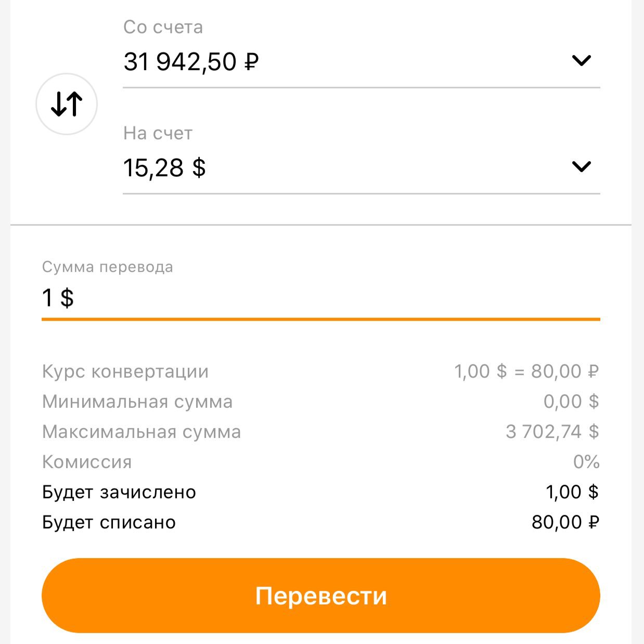This screenshot has height=644, width=644.
Task: Expand the "На счет" account dropdown arrow
Action: coord(581,167)
